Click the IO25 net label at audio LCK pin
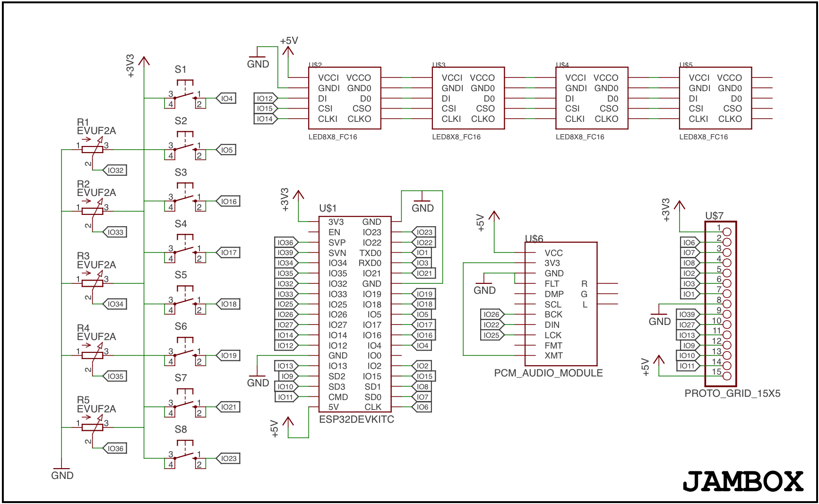 click(x=492, y=335)
